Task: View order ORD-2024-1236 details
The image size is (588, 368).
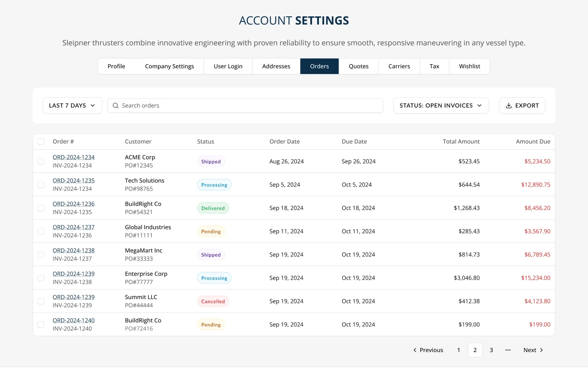Action: (x=73, y=204)
